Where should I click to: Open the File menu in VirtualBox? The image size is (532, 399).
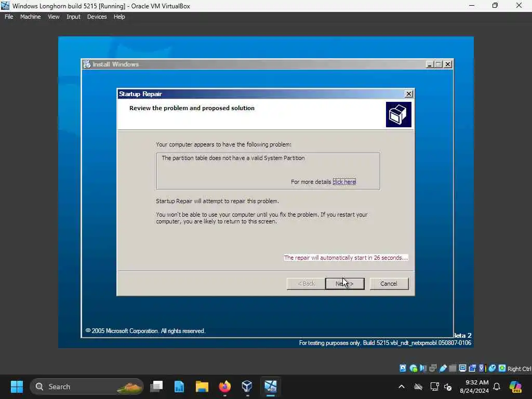tap(9, 17)
